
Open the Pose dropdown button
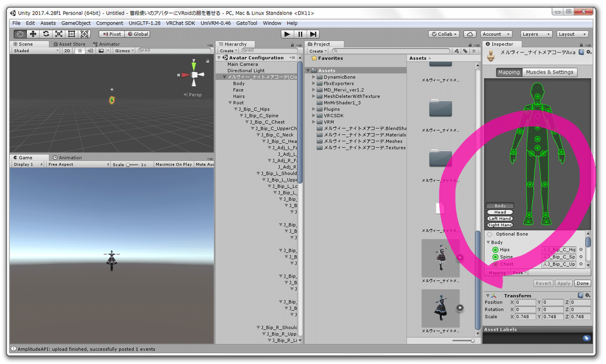[x=519, y=273]
